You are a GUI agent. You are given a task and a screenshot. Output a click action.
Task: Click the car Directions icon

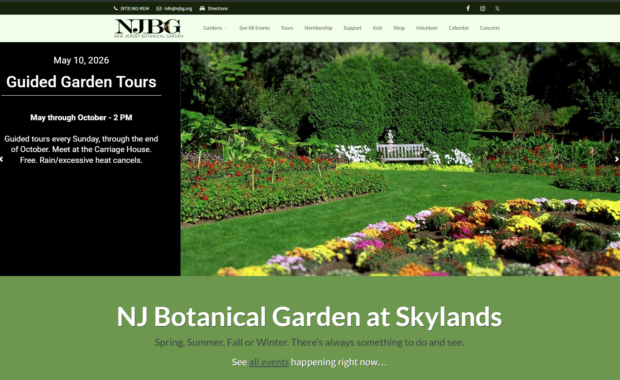[202, 8]
